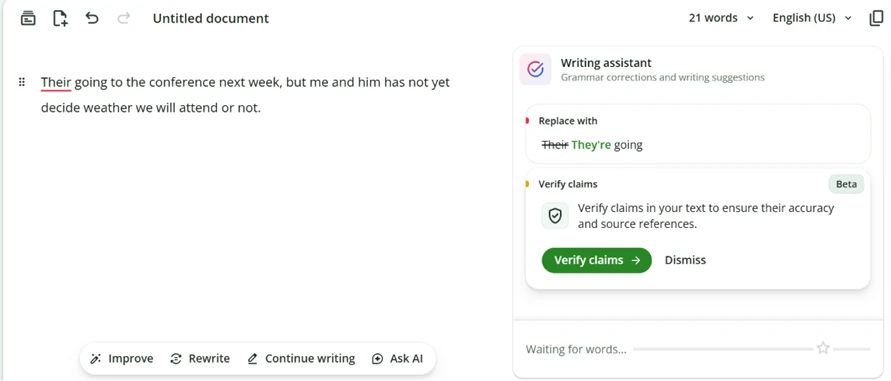Dismiss the Verify claims suggestion
Image resolution: width=891 pixels, height=381 pixels.
coord(685,260)
